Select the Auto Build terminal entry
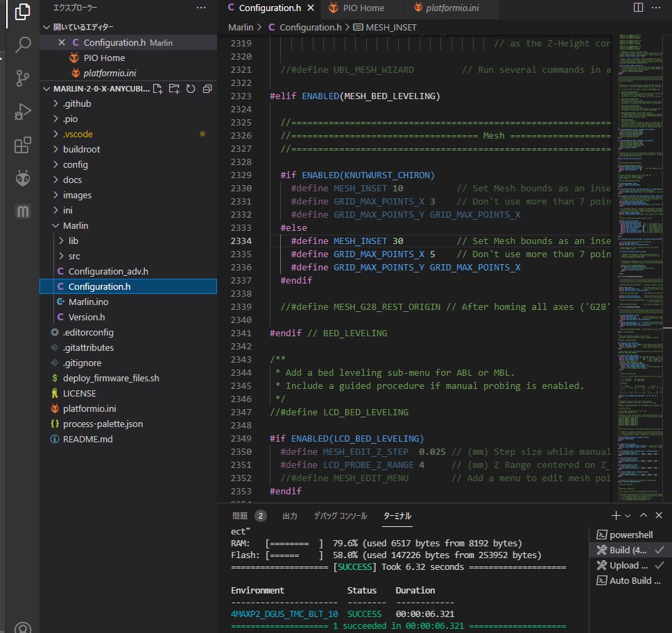This screenshot has height=633, width=672. tap(630, 580)
